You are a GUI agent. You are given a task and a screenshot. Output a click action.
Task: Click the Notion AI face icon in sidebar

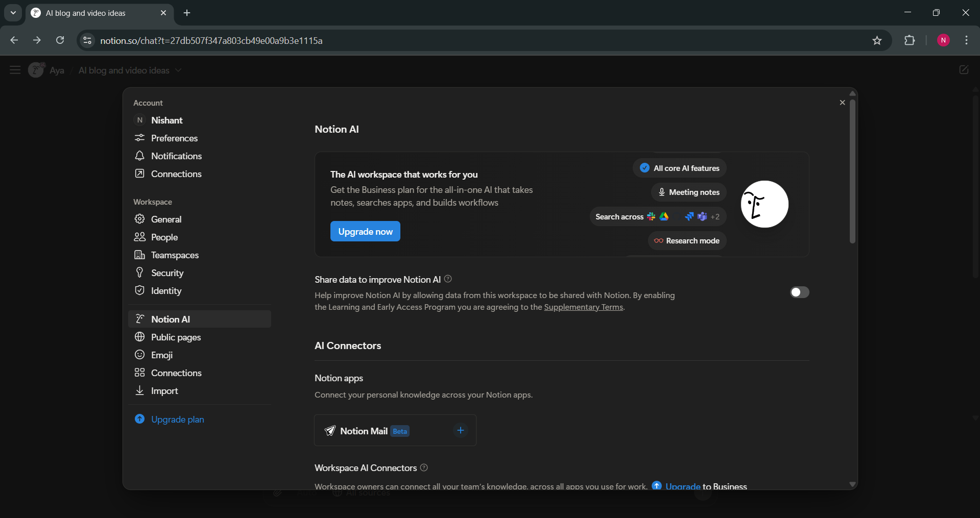(139, 319)
